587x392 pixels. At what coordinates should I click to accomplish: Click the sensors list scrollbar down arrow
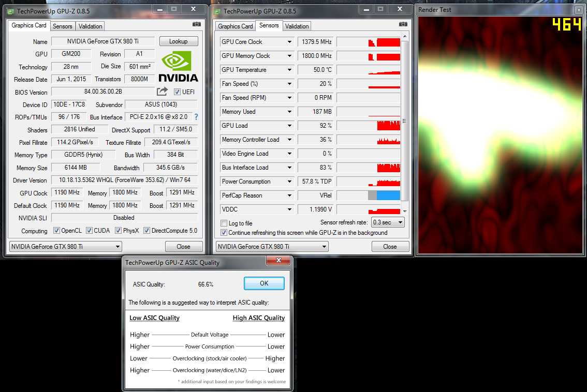[x=405, y=212]
